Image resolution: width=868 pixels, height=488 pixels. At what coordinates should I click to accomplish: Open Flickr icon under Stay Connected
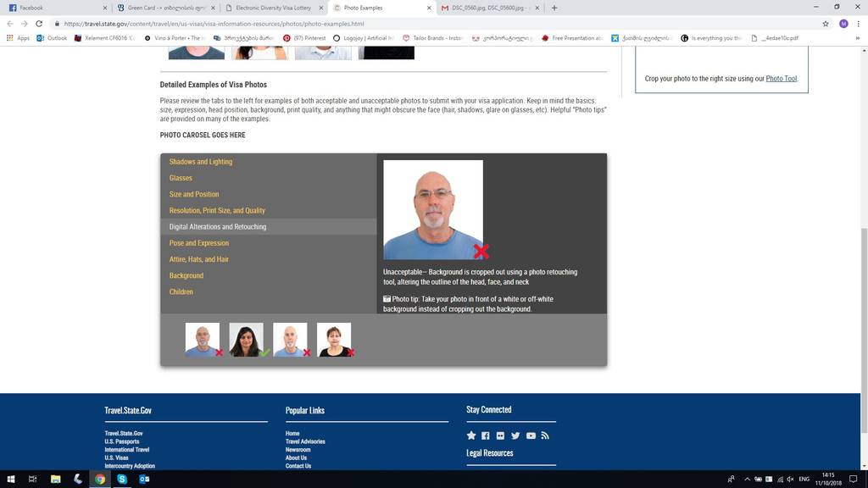(x=500, y=435)
